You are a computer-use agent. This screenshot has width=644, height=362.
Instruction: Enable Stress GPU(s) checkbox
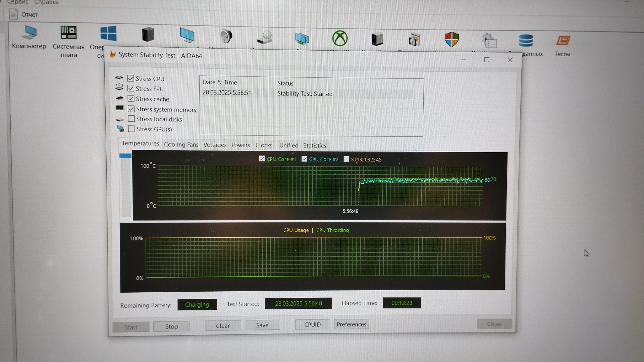(131, 129)
